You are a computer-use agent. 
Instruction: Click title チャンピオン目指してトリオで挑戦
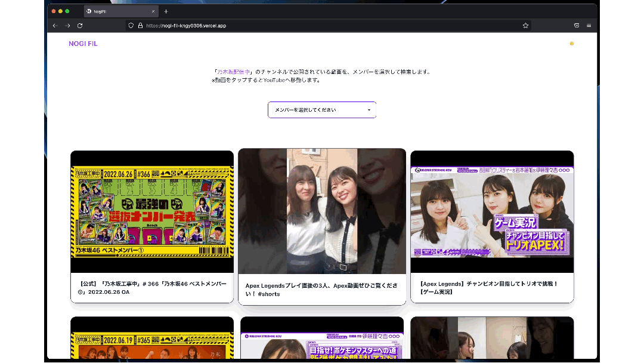coord(489,288)
